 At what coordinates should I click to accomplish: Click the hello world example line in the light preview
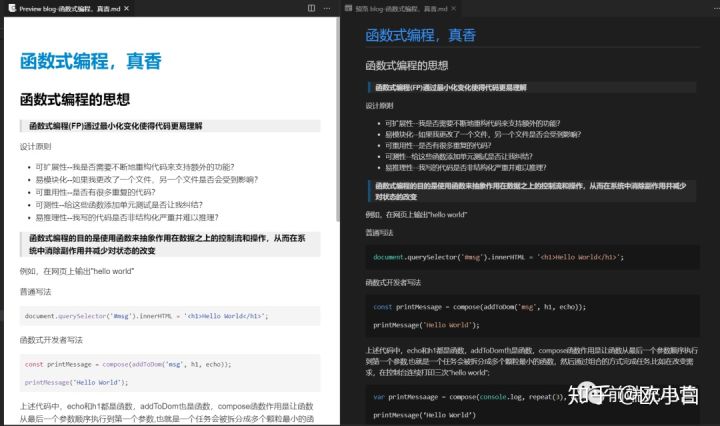click(77, 271)
